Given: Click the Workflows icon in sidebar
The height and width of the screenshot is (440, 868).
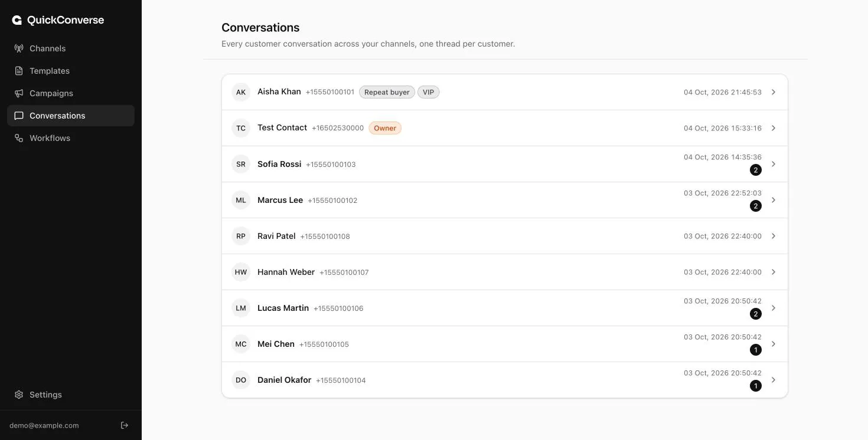Looking at the screenshot, I should 19,138.
